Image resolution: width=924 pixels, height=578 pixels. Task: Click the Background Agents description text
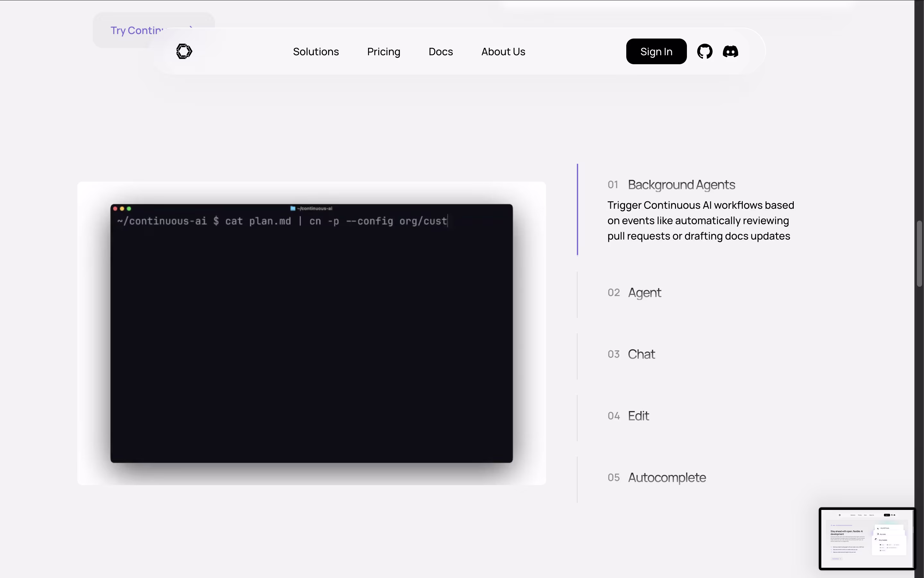coord(701,221)
